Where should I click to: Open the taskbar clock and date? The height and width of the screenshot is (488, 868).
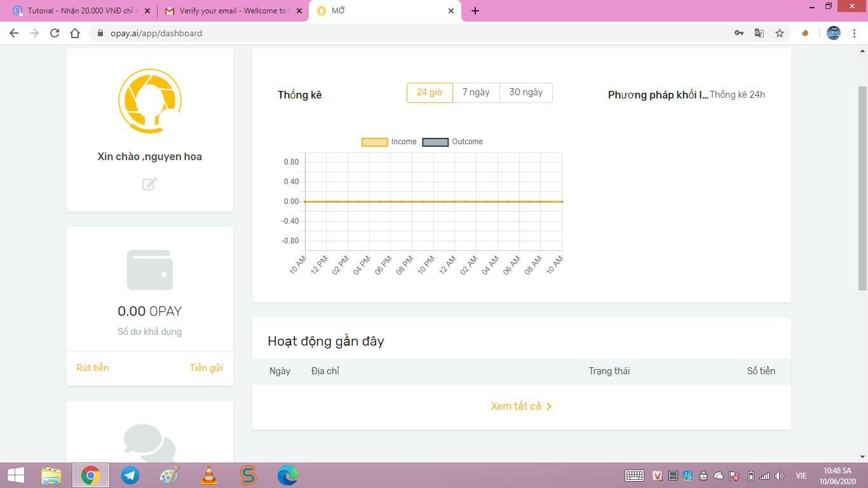pyautogui.click(x=837, y=475)
